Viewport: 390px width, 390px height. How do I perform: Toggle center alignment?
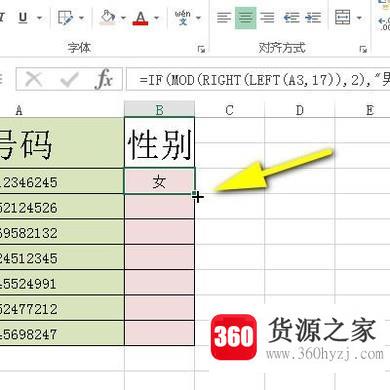coord(246,18)
